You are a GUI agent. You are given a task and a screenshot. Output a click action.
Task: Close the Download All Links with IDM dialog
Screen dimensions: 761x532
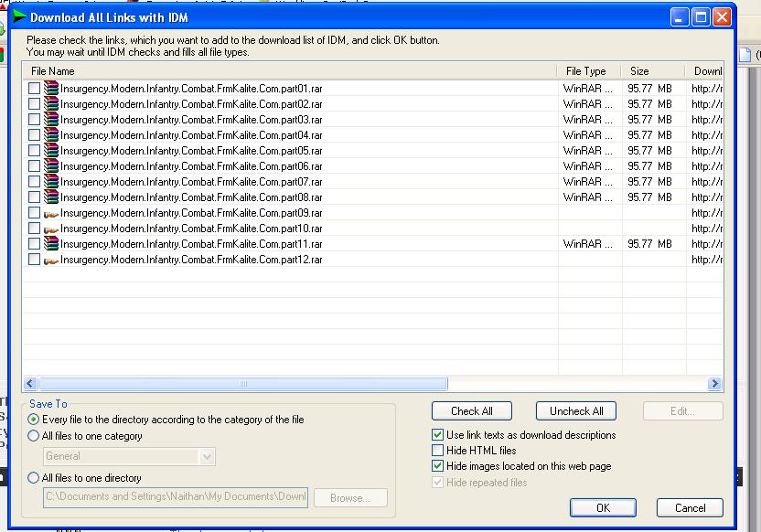[x=723, y=17]
